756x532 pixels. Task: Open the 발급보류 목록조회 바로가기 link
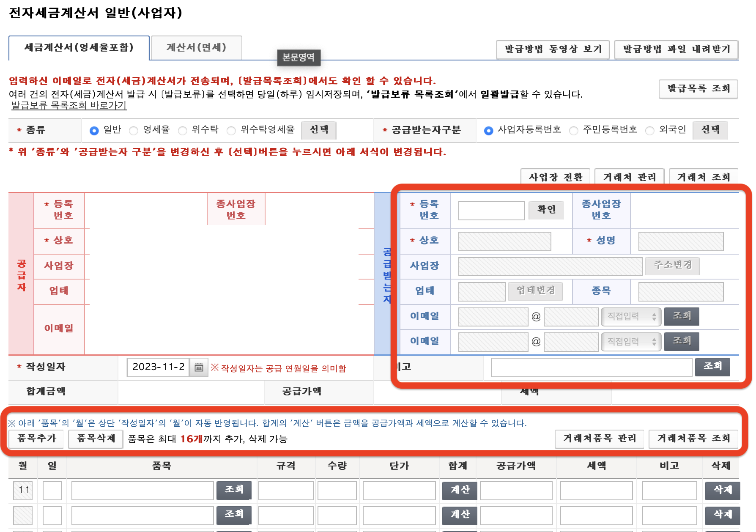pos(68,106)
